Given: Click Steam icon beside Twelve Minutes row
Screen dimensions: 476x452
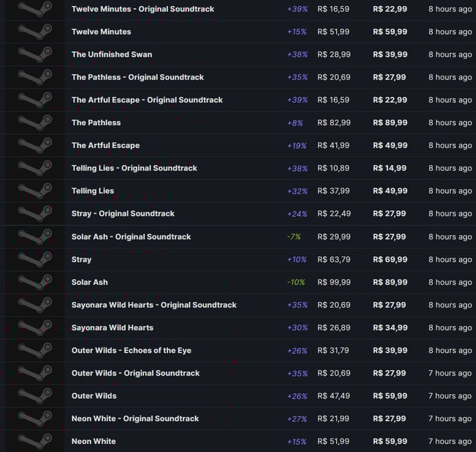Looking at the screenshot, I should point(35,31).
